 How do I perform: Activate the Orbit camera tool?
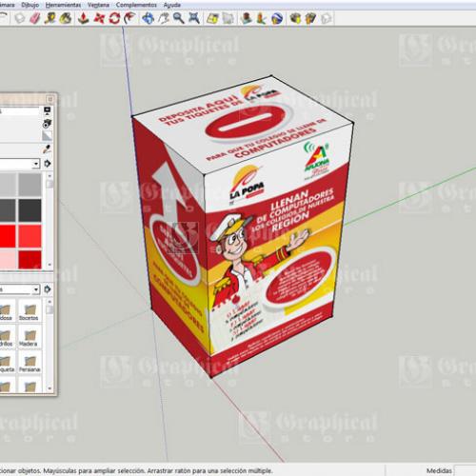(149, 18)
